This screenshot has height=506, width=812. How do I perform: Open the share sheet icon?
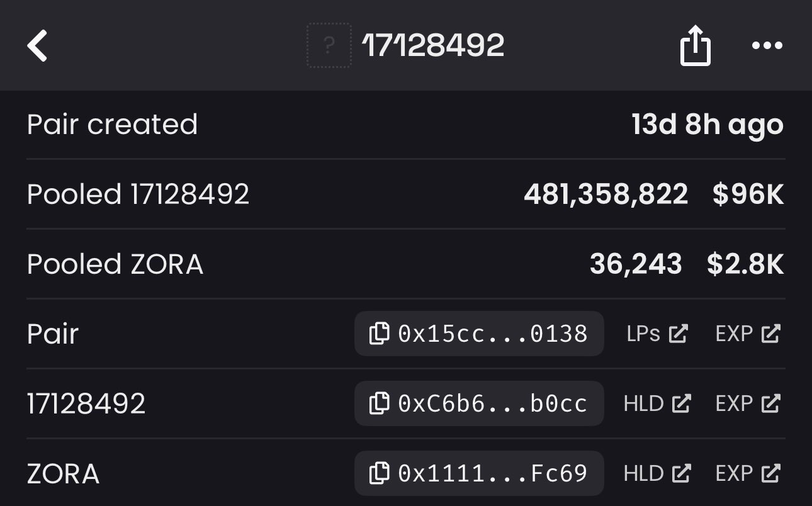coord(696,46)
